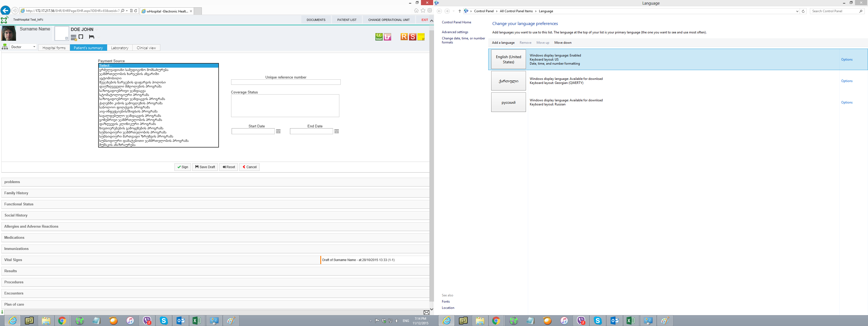Viewport: 868px width, 326px height.
Task: Expand the Immunizations section
Action: (x=16, y=249)
